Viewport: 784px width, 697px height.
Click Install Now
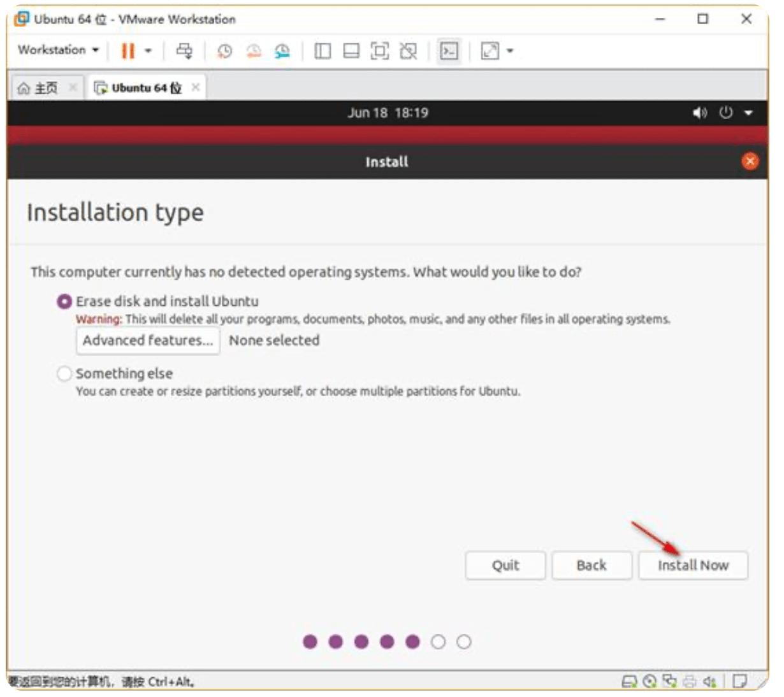pyautogui.click(x=693, y=565)
